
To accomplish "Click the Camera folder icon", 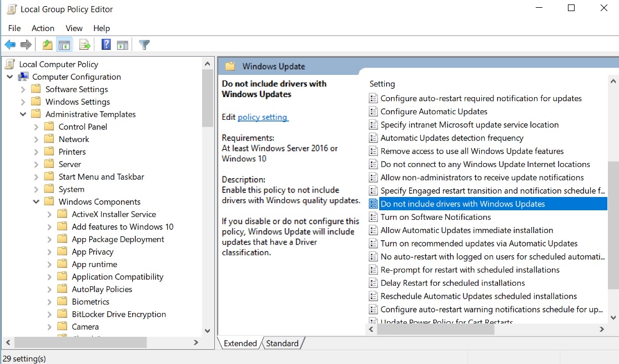I will point(62,326).
